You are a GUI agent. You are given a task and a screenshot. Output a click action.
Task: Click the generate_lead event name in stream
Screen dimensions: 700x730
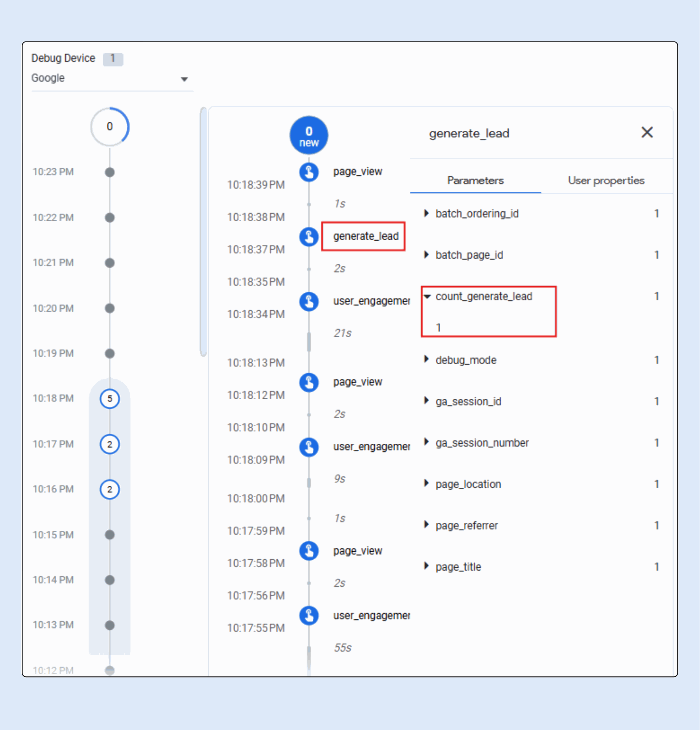(365, 236)
